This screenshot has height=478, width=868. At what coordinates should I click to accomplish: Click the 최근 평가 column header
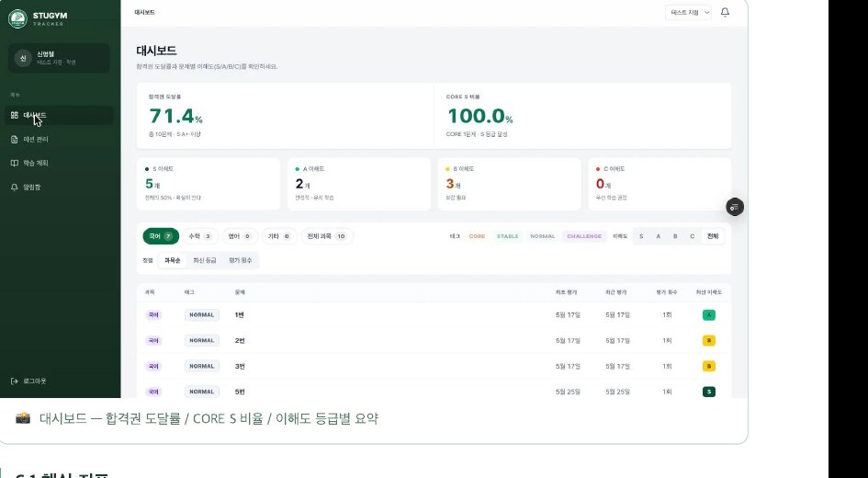[616, 292]
